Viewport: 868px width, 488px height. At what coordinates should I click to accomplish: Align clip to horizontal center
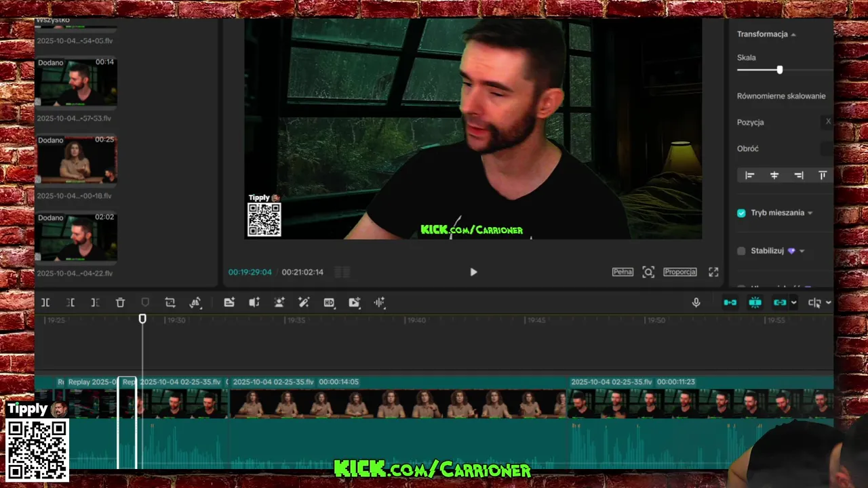(x=774, y=176)
